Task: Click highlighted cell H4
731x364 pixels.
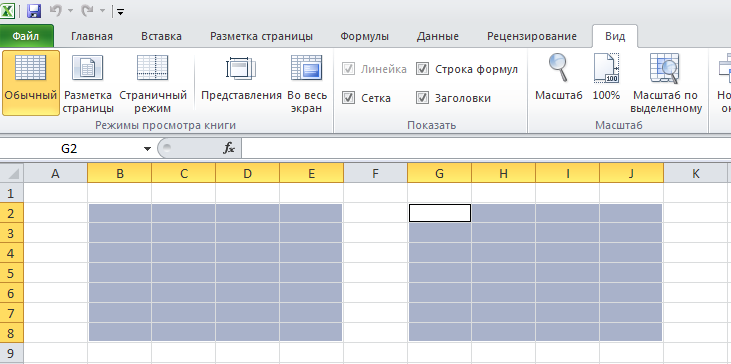Action: [x=503, y=253]
